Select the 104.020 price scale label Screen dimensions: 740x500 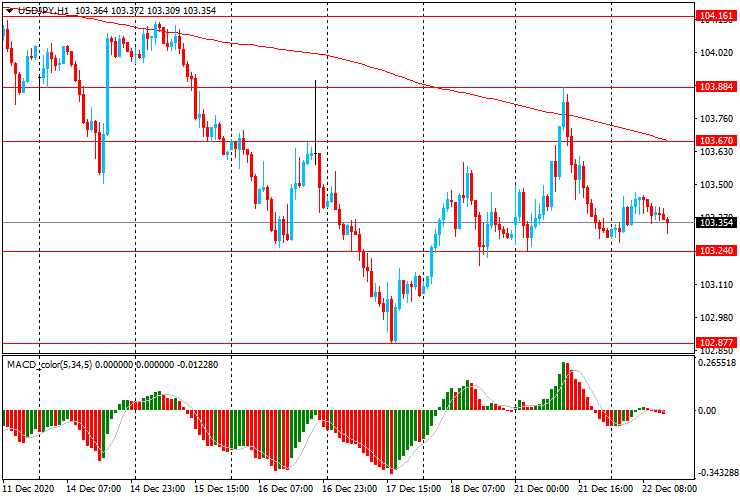click(x=714, y=52)
